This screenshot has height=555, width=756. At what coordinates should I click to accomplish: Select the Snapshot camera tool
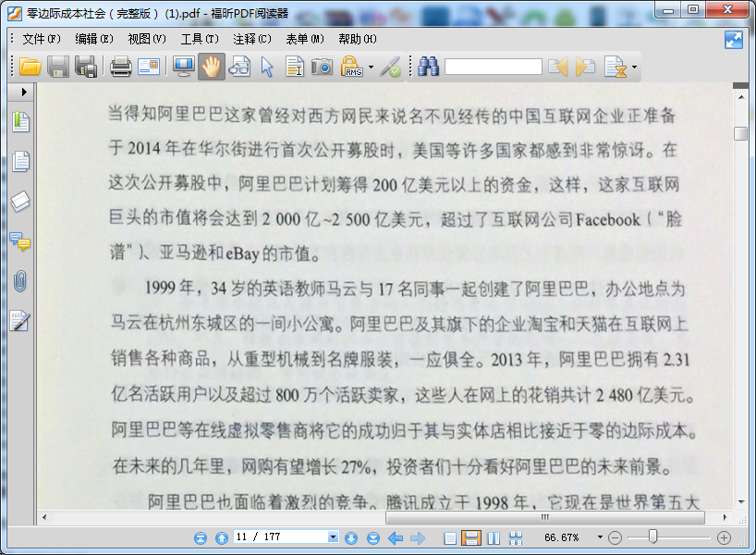pos(322,67)
